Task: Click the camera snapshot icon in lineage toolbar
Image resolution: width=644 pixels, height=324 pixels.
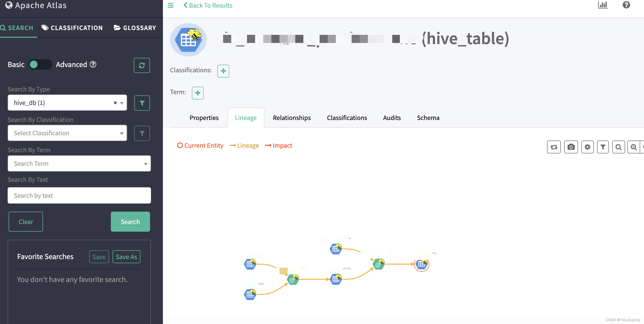Action: point(571,147)
